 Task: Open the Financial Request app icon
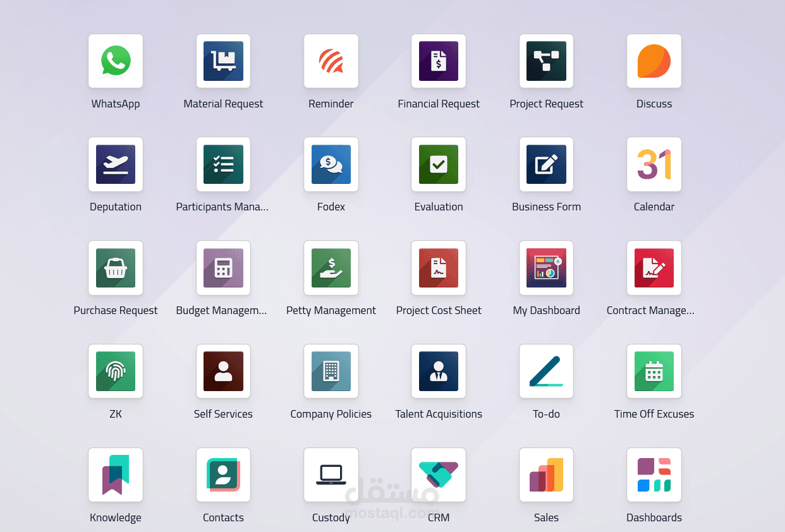439,61
